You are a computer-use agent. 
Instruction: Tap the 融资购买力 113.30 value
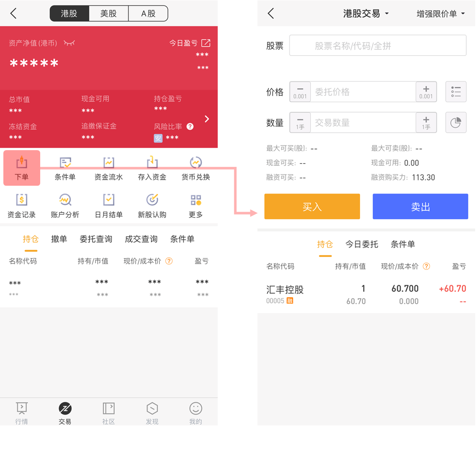423,178
